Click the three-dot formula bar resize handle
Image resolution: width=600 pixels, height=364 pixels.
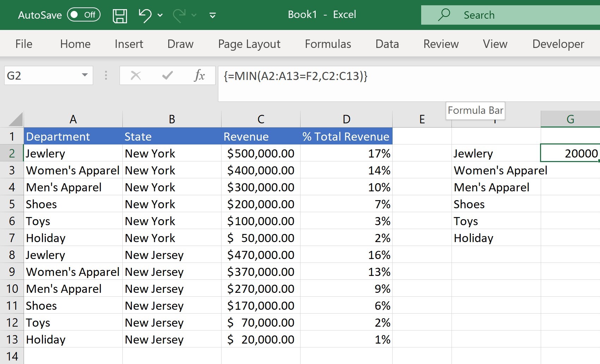tap(106, 75)
